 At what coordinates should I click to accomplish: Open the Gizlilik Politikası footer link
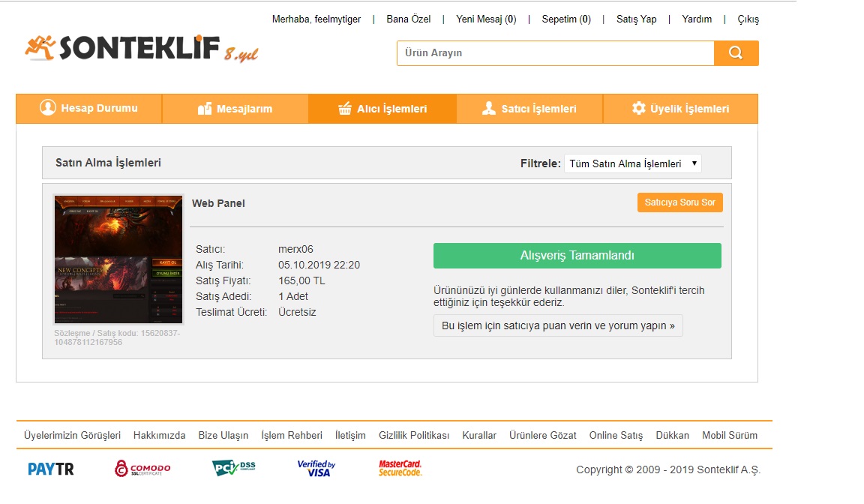(x=414, y=435)
